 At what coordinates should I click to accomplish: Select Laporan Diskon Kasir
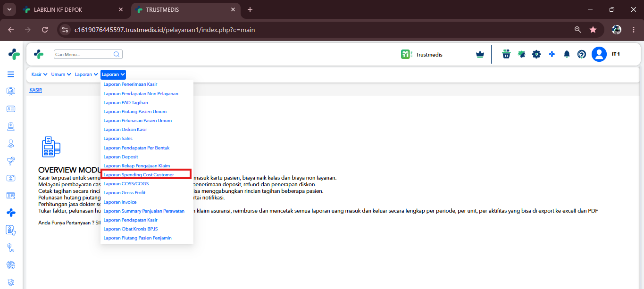tap(125, 130)
